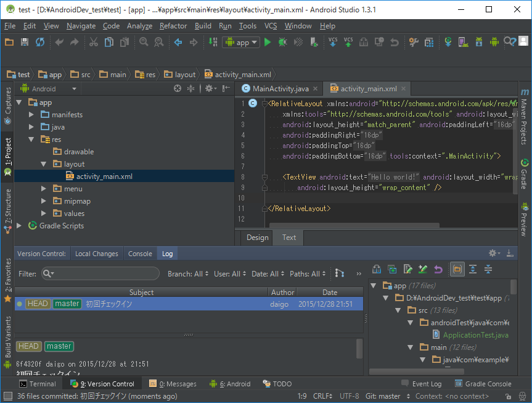The height and width of the screenshot is (403, 532).
Task: Switch to Local Changes tab
Action: pos(97,254)
